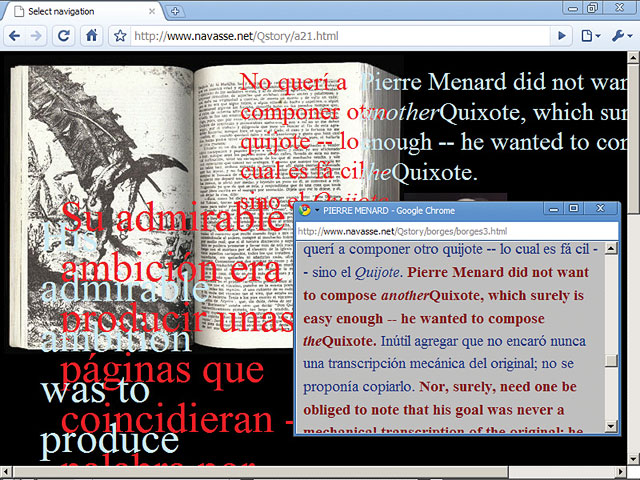The image size is (640, 480).
Task: Reload the page with the refresh icon
Action: click(64, 36)
